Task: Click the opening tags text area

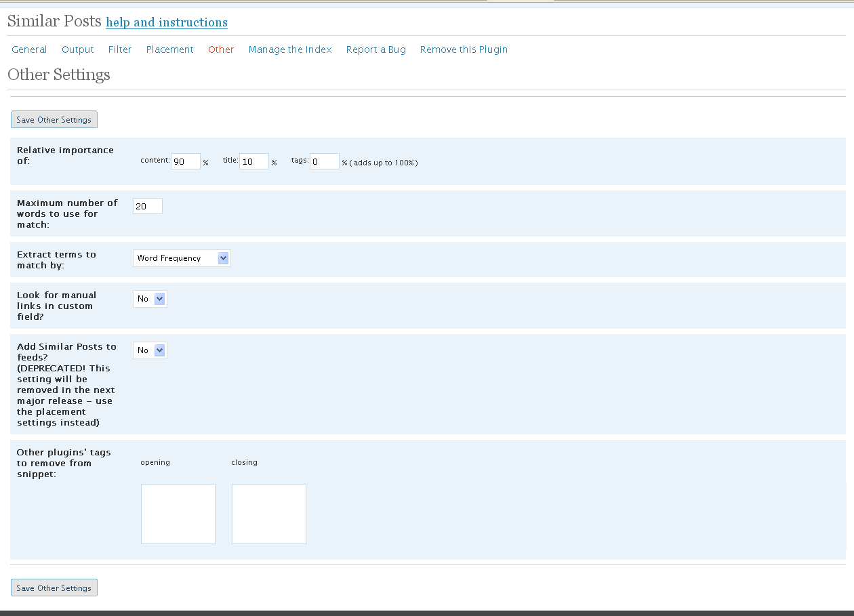Action: pos(178,514)
